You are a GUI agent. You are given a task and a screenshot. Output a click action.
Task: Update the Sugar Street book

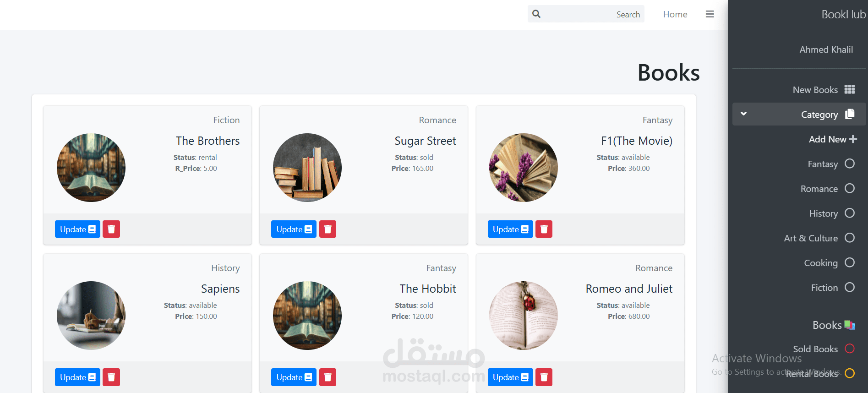click(294, 229)
